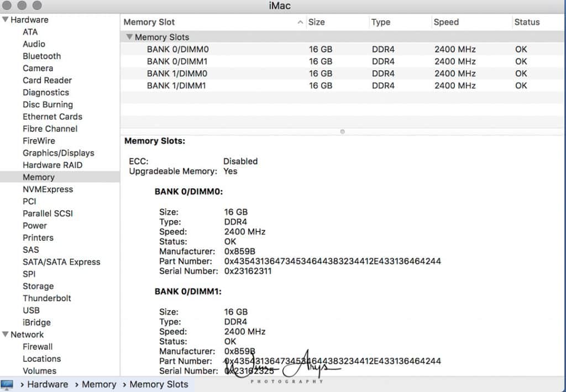Select ATA in the sidebar
566x392 pixels.
click(30, 31)
